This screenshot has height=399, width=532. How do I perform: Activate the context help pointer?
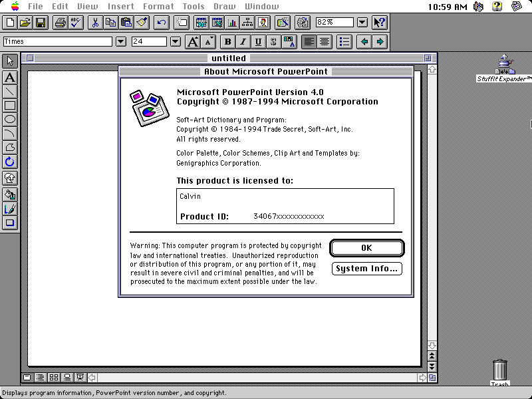point(379,23)
